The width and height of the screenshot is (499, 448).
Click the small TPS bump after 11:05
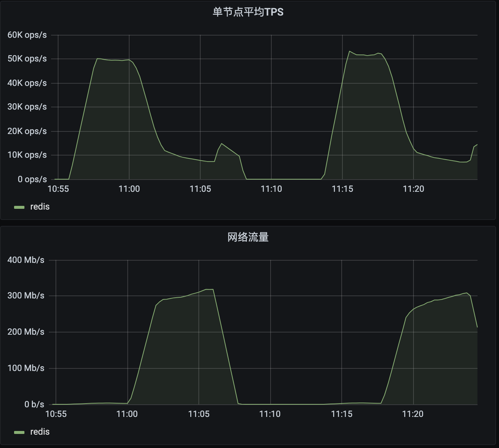221,144
